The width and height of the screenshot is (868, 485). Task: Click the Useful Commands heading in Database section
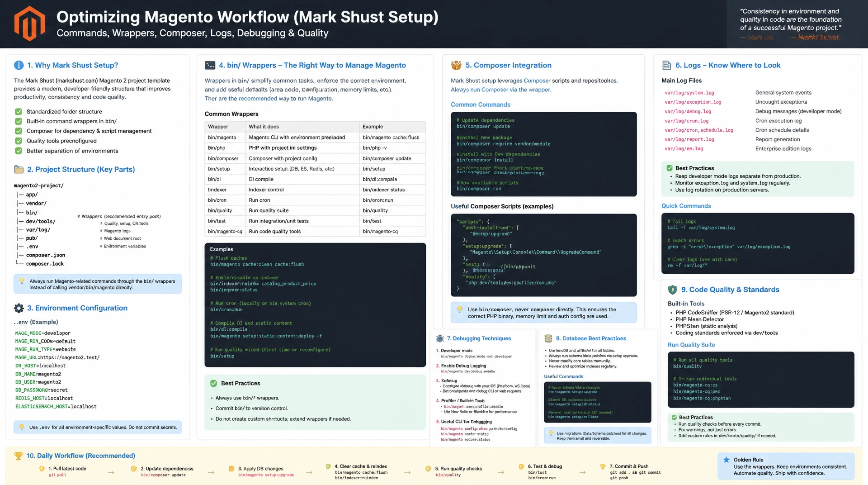coord(564,376)
